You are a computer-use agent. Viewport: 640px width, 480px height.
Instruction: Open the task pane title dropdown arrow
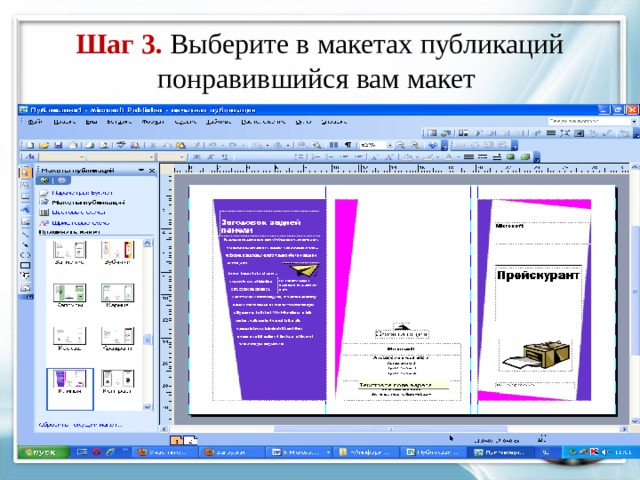[x=141, y=170]
